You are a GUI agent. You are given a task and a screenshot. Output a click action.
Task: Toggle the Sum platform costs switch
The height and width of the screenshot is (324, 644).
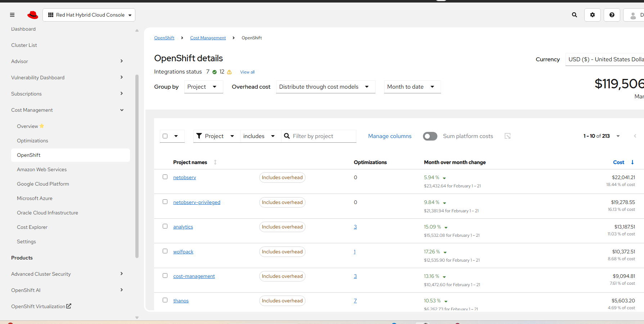430,136
